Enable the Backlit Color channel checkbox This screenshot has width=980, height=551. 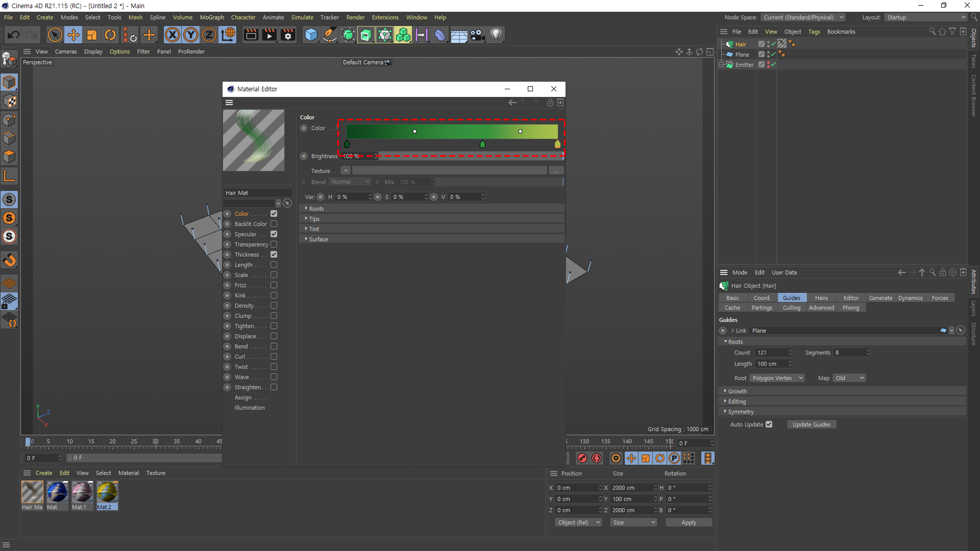[x=274, y=224]
